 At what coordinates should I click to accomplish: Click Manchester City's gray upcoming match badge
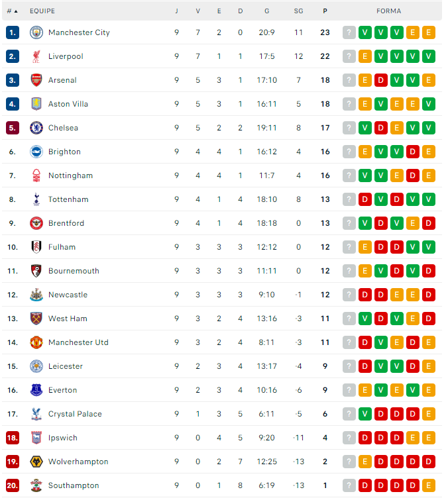click(x=349, y=32)
